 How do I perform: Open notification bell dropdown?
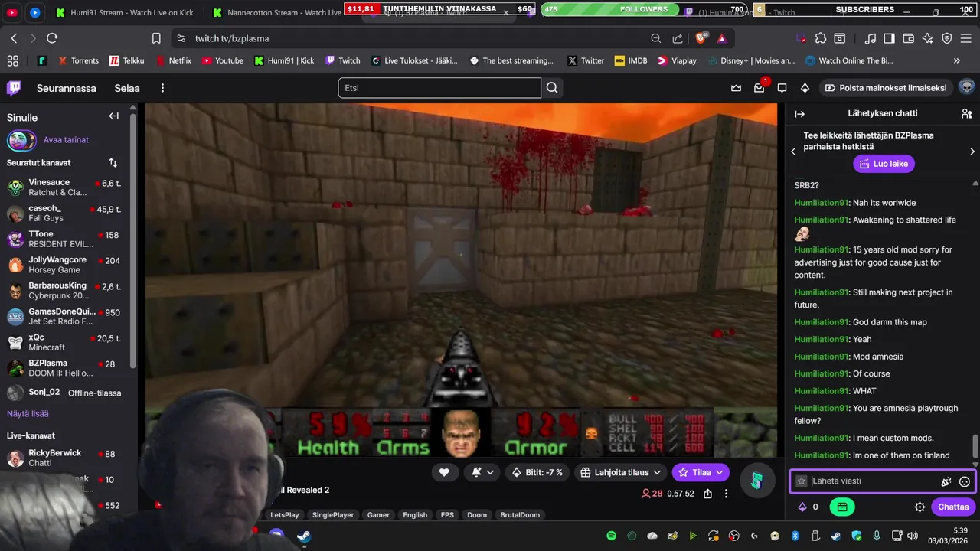(x=482, y=472)
